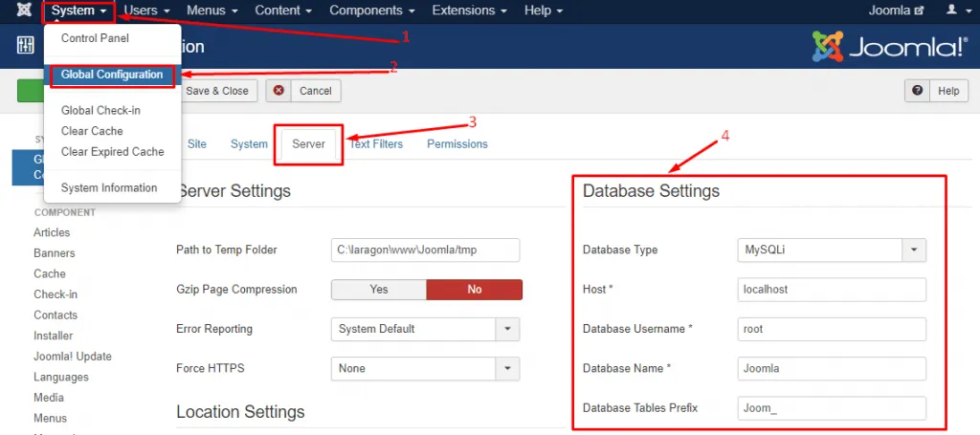
Task: Switch to the Permissions tab
Action: click(457, 143)
